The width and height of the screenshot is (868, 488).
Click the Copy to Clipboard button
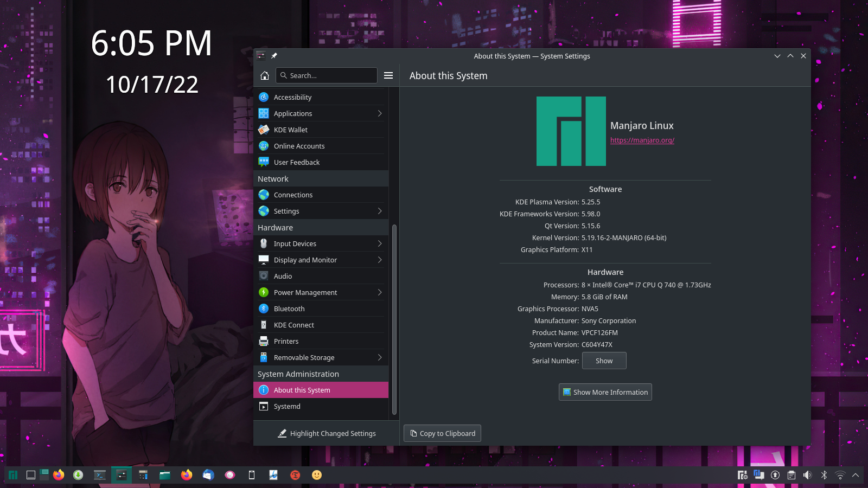coord(442,433)
